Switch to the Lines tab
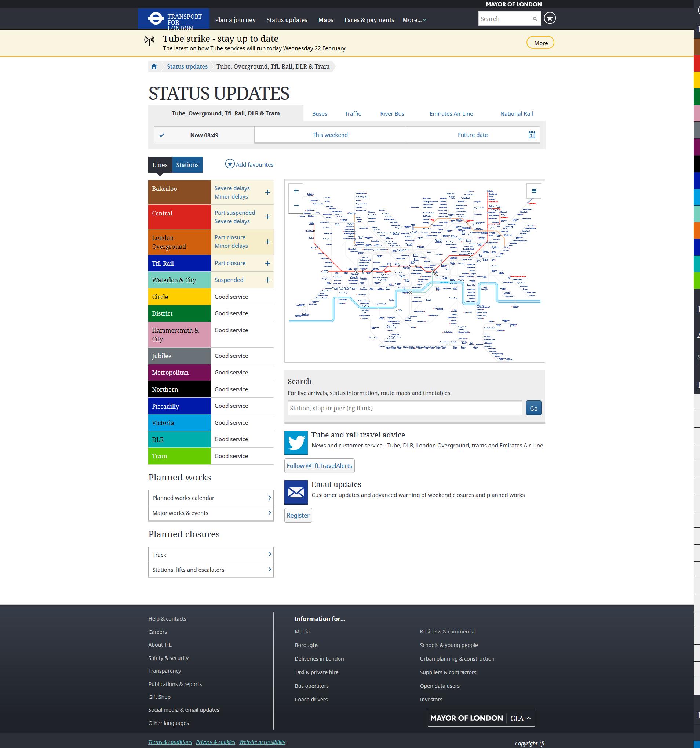 160,165
